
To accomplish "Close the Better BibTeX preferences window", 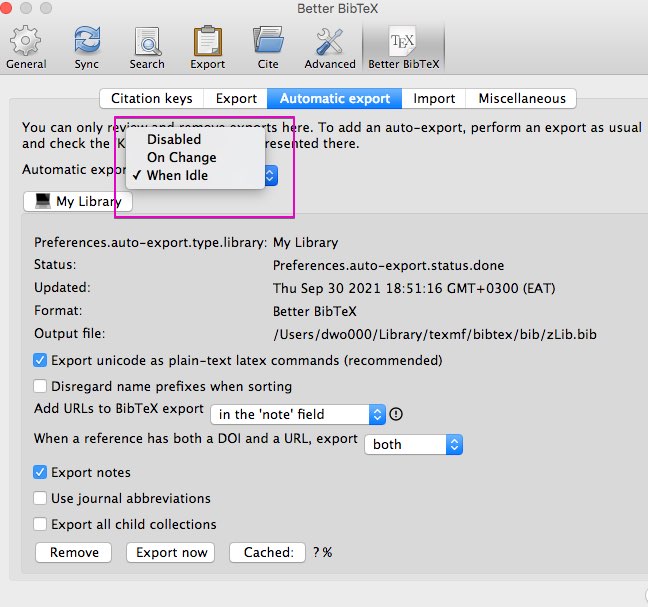I will [x=6, y=8].
